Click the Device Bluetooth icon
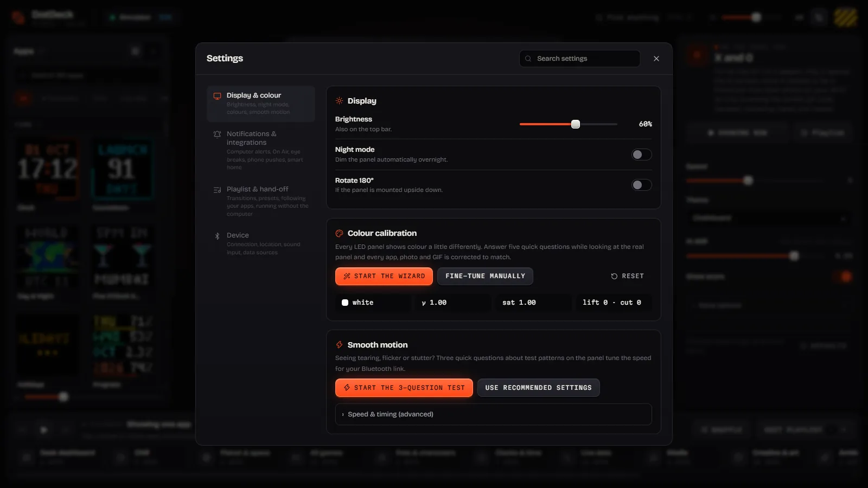Image resolution: width=868 pixels, height=488 pixels. pyautogui.click(x=217, y=236)
